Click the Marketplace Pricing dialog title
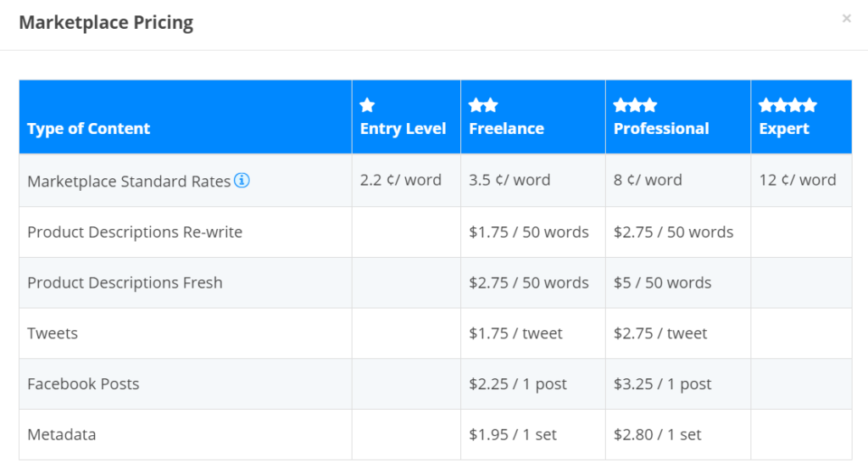Image resolution: width=868 pixels, height=475 pixels. pos(106,22)
